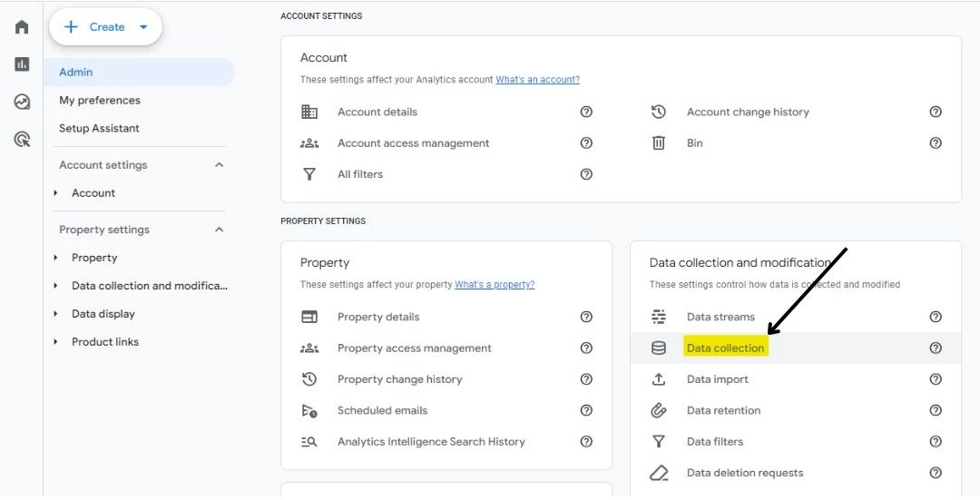The image size is (980, 500).
Task: Click the Analytics Intelligence Search History icon
Action: (x=309, y=442)
